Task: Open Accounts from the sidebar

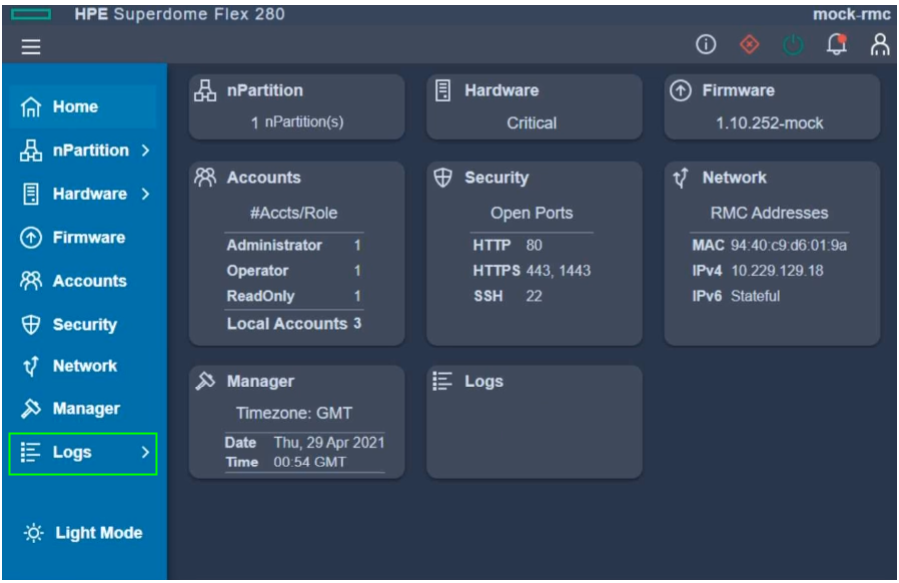Action: coord(83,280)
